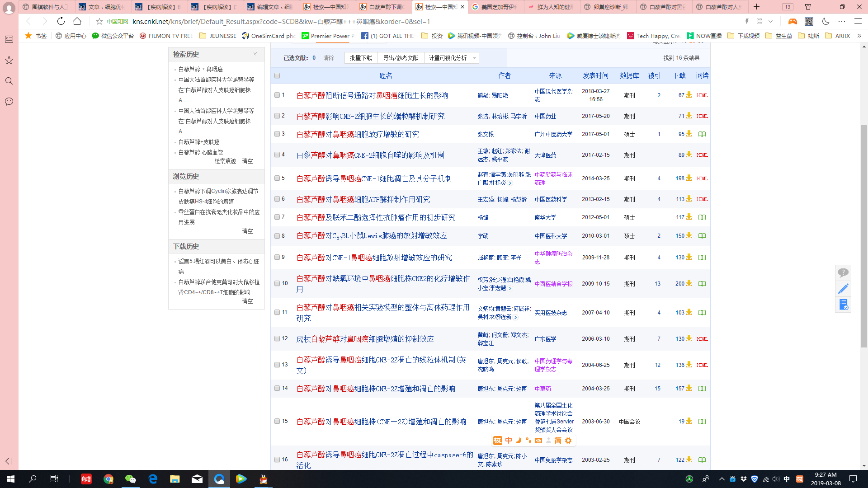Bookmark this page with star icon
868x488 pixels.
pos(99,21)
